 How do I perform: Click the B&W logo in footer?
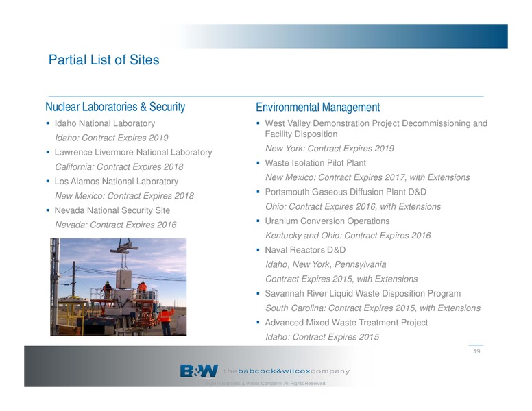[199, 371]
